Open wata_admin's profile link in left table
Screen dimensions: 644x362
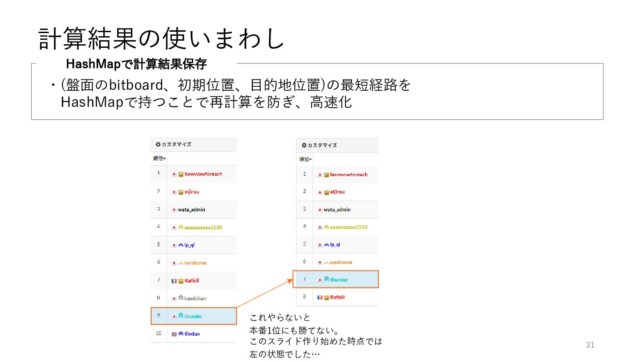tap(191, 210)
